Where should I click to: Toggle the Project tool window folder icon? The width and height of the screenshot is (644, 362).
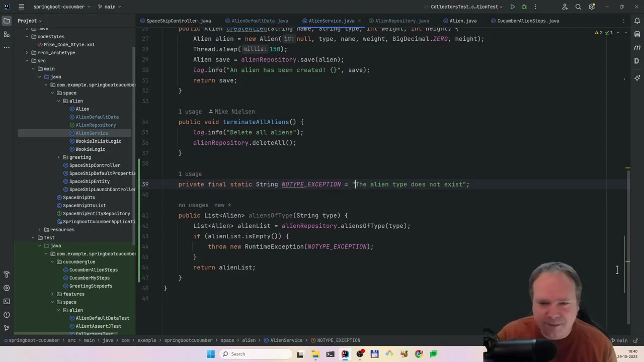click(7, 21)
